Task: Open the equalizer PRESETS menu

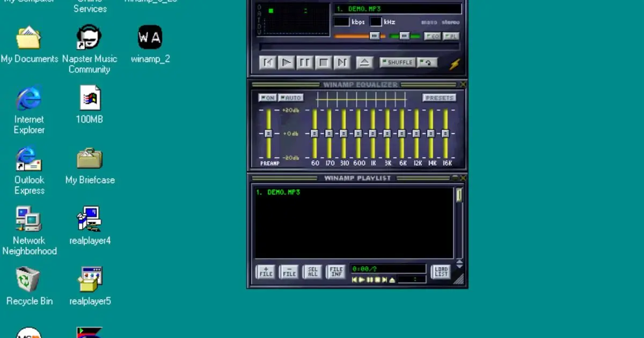Action: pos(439,98)
